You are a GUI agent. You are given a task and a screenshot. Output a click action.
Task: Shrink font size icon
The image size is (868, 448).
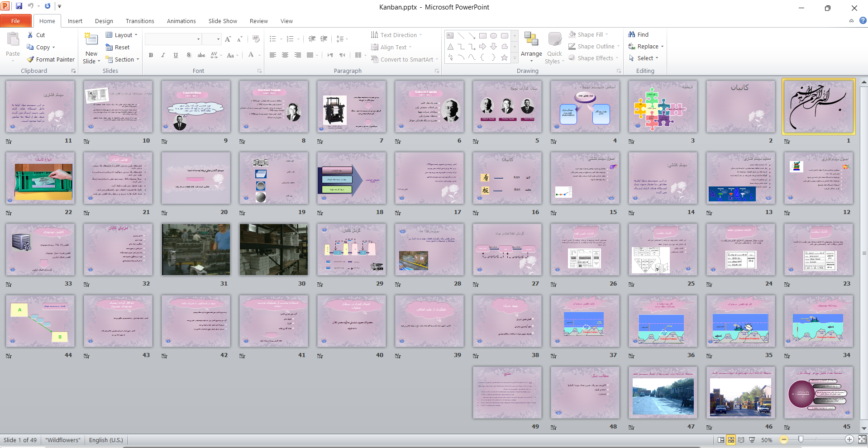(x=240, y=39)
